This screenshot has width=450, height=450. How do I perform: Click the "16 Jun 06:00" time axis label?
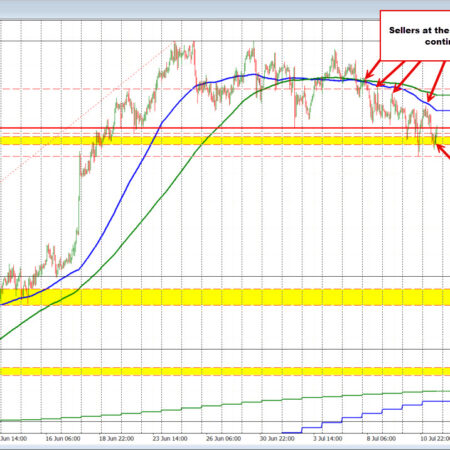pyautogui.click(x=63, y=438)
